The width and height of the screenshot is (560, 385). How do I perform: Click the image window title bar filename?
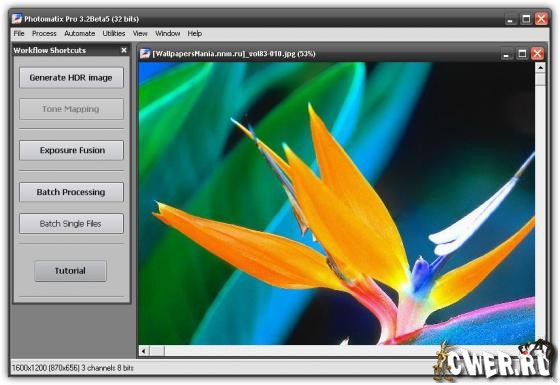[x=234, y=54]
